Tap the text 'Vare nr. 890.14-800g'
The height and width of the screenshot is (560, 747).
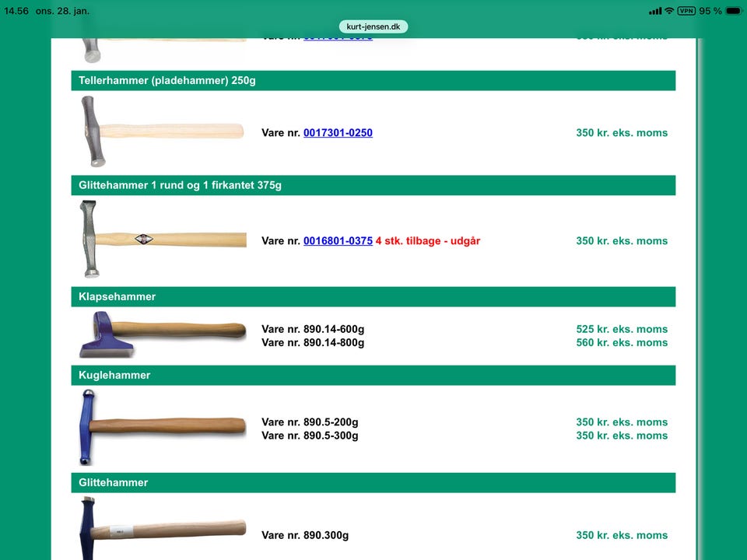coord(313,342)
